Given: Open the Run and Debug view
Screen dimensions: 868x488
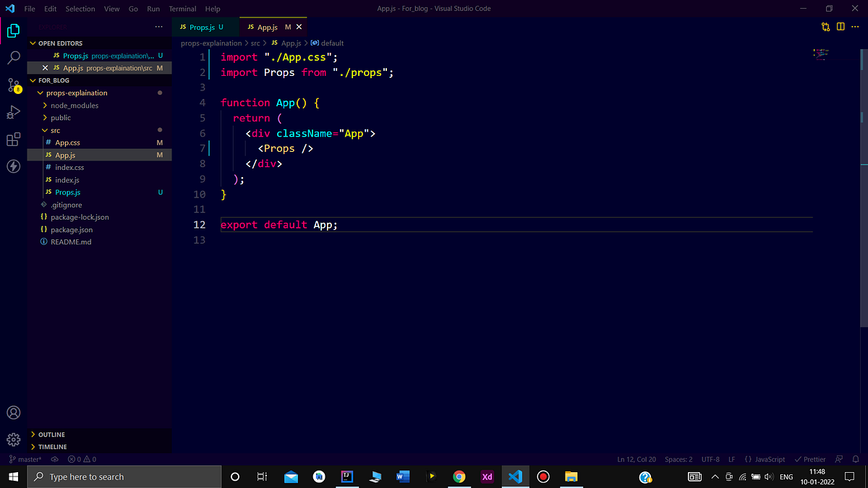Looking at the screenshot, I should (13, 112).
